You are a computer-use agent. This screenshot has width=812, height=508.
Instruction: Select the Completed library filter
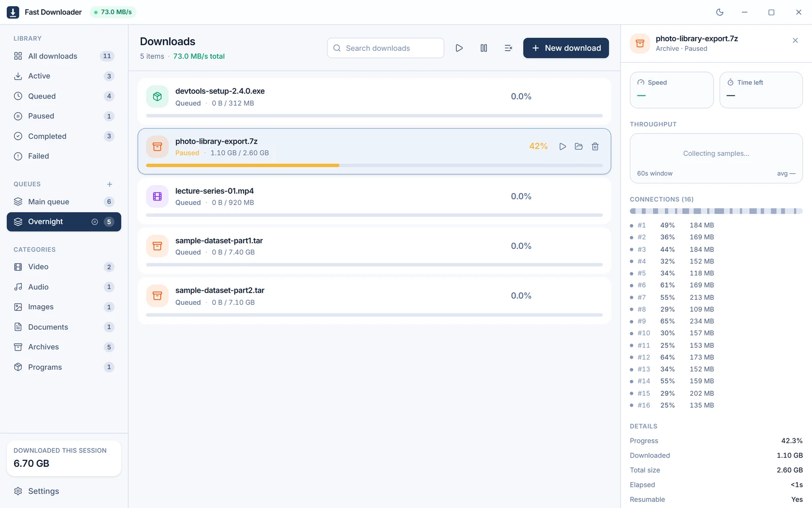64,136
